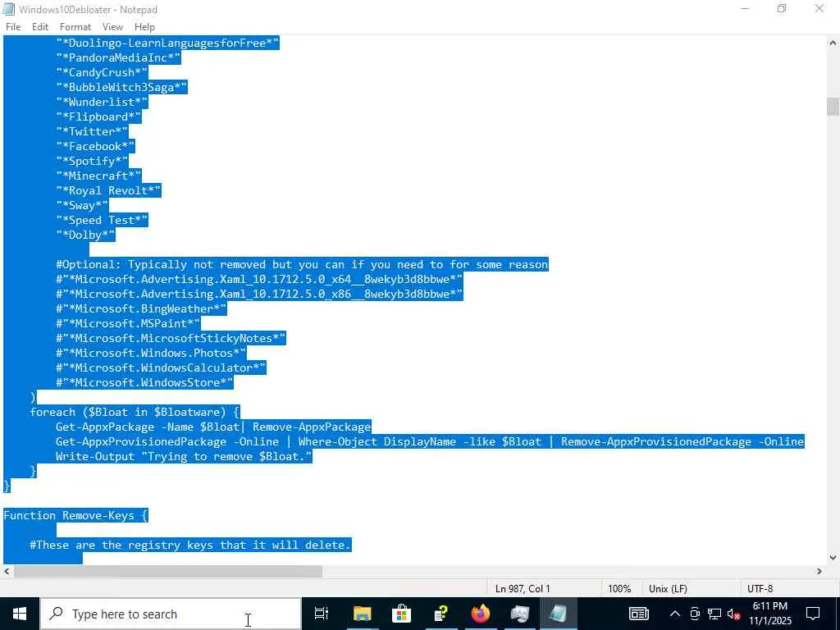Click the Windows Start button
Image resolution: width=840 pixels, height=630 pixels.
pyautogui.click(x=20, y=614)
